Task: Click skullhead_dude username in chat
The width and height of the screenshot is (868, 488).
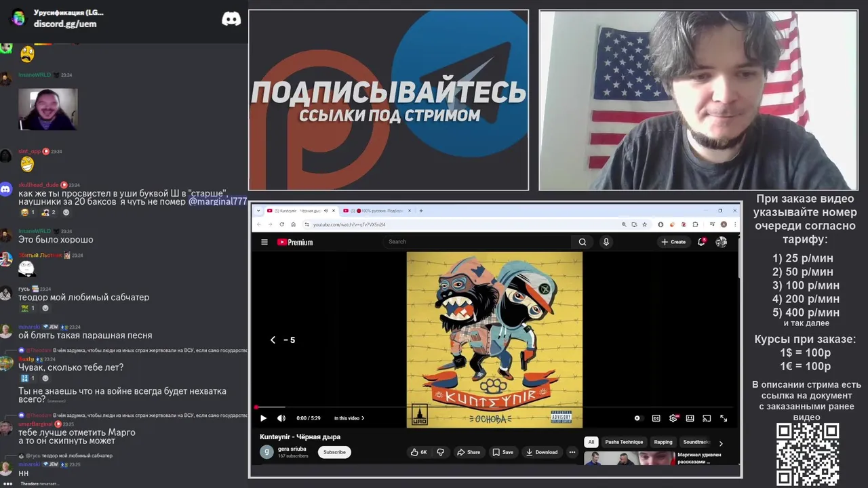Action: (39, 185)
